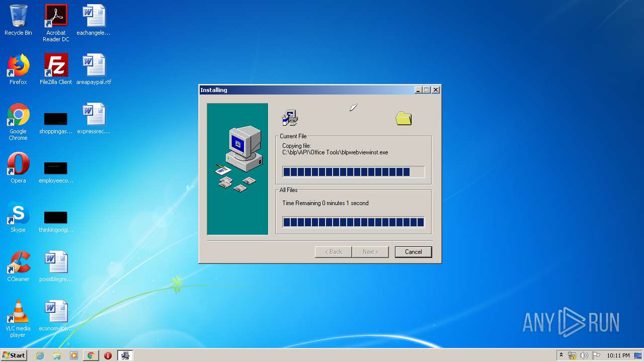Image resolution: width=644 pixels, height=362 pixels.
Task: Click the Time Remaining text
Action: coord(326,203)
